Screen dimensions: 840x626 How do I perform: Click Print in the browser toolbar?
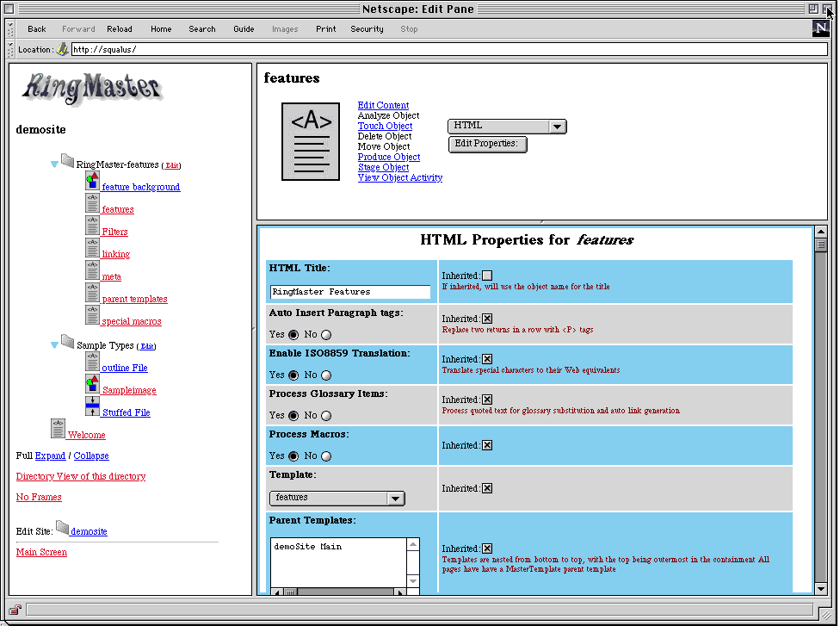click(326, 29)
